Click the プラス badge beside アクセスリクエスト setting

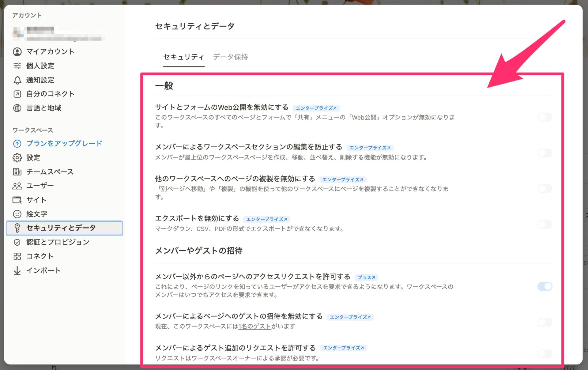pyautogui.click(x=367, y=277)
